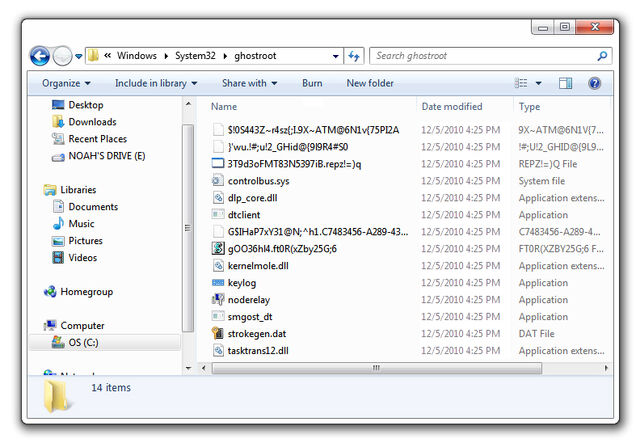Select the smgost_dt application icon
The image size is (640, 443).
pos(218,316)
